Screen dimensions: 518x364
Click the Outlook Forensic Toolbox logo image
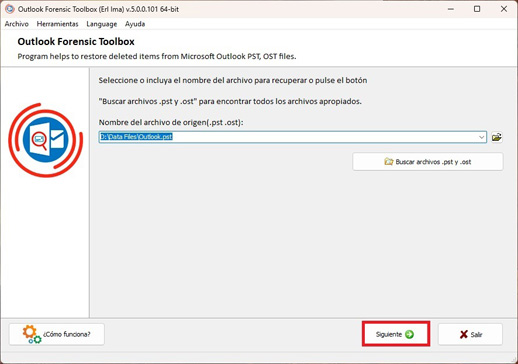[46, 140]
